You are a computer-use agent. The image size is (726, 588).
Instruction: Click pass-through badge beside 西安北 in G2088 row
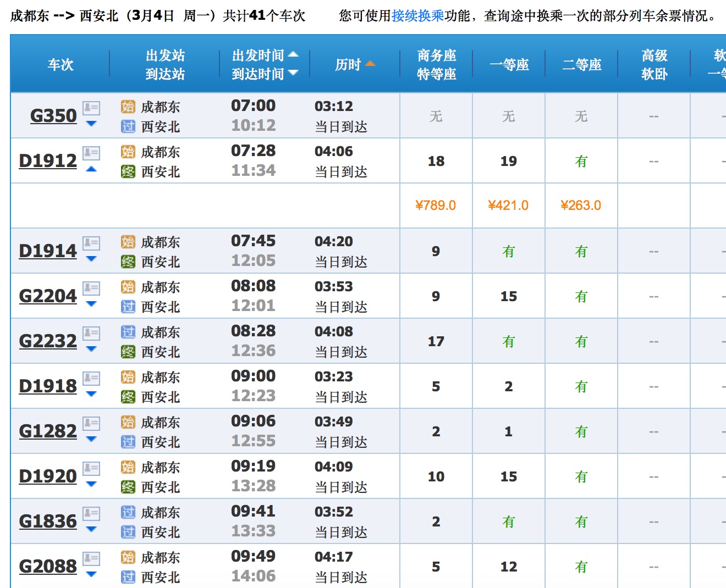click(x=128, y=577)
